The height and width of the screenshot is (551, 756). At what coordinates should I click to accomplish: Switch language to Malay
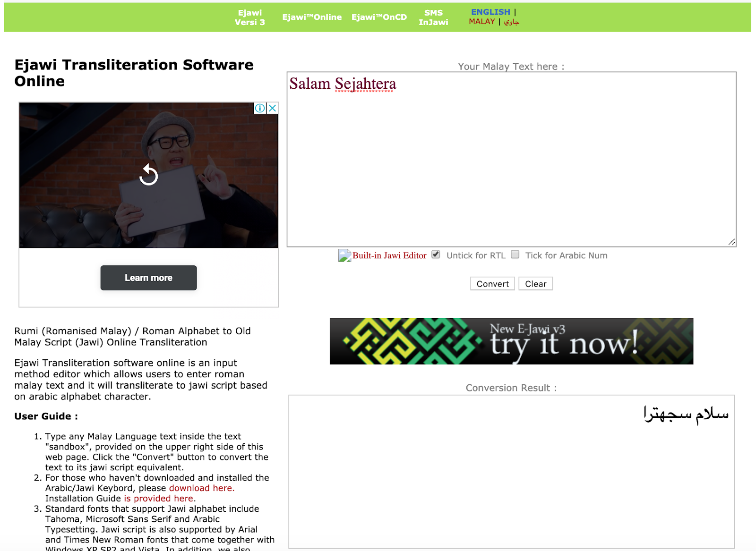tap(481, 22)
